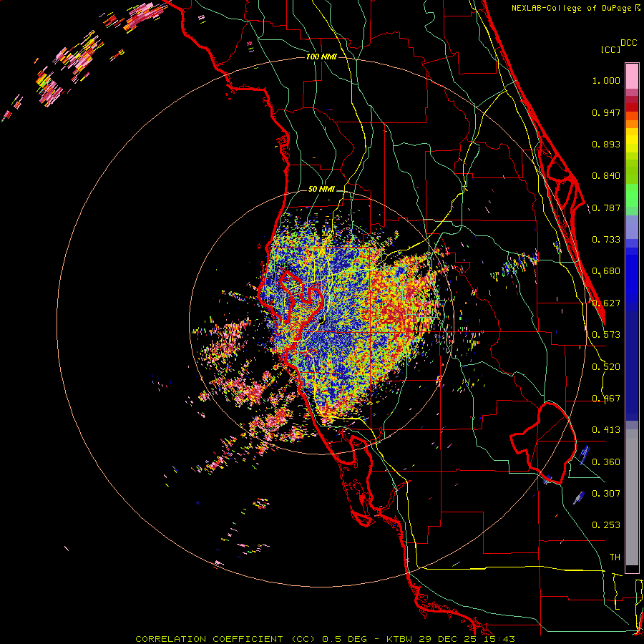Image resolution: width=644 pixels, height=644 pixels.
Task: Click the 0.573 scale value
Action: click(606, 335)
